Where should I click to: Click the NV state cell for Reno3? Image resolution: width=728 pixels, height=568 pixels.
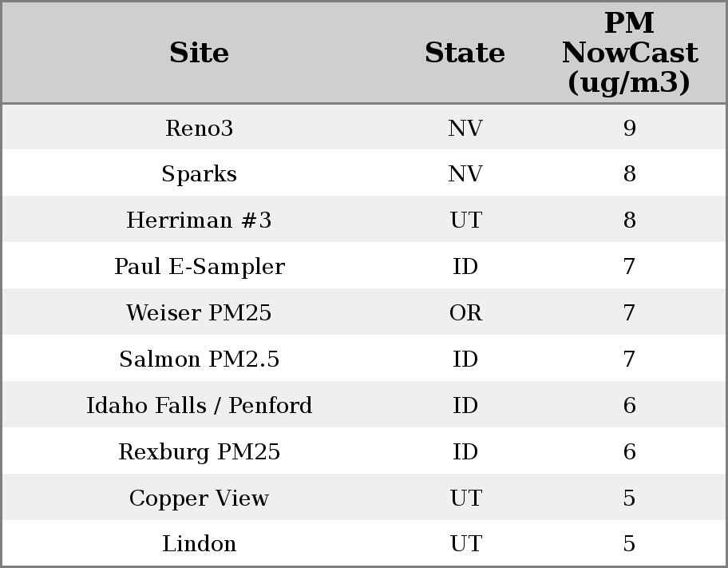tap(465, 129)
